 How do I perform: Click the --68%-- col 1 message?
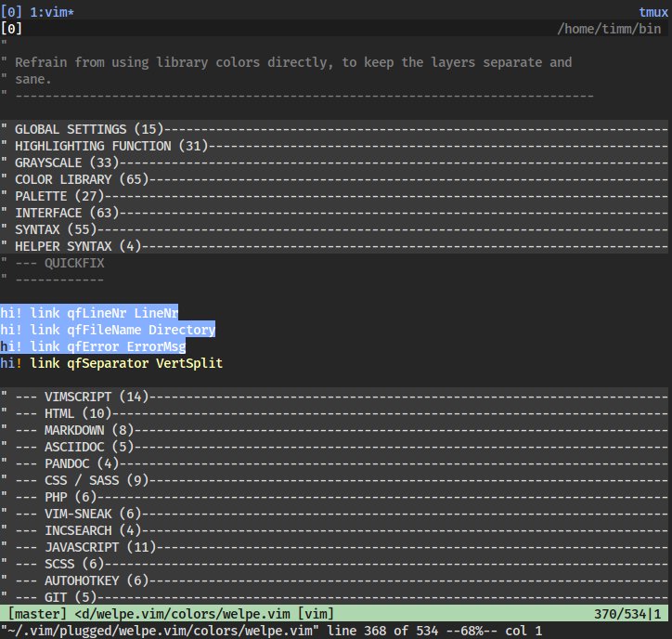pos(494,631)
